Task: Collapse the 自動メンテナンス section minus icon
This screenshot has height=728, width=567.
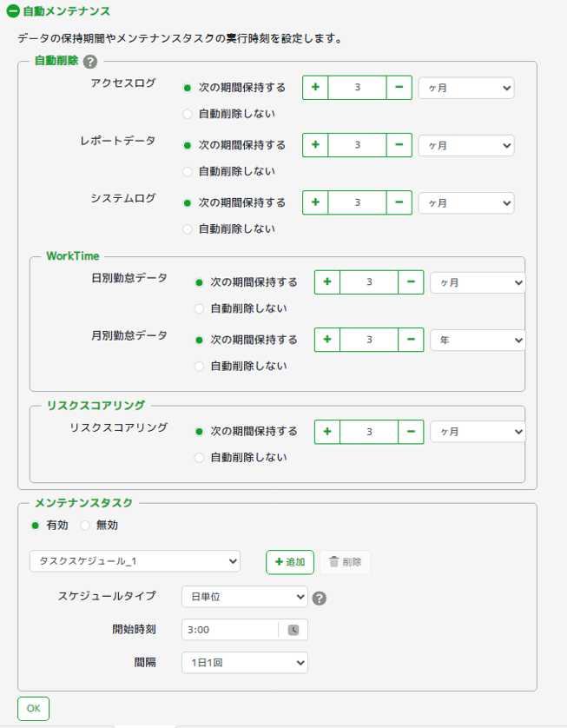Action: click(x=13, y=11)
